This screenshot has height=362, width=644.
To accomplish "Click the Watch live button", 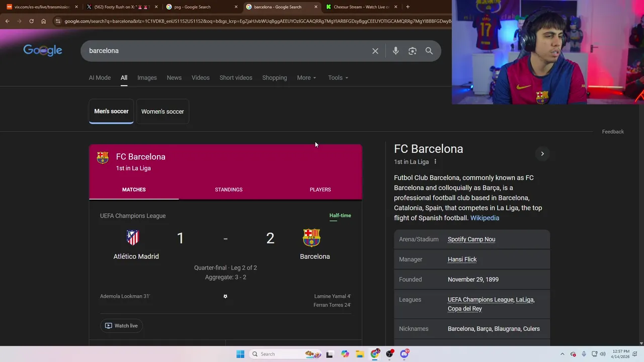I will [x=121, y=326].
